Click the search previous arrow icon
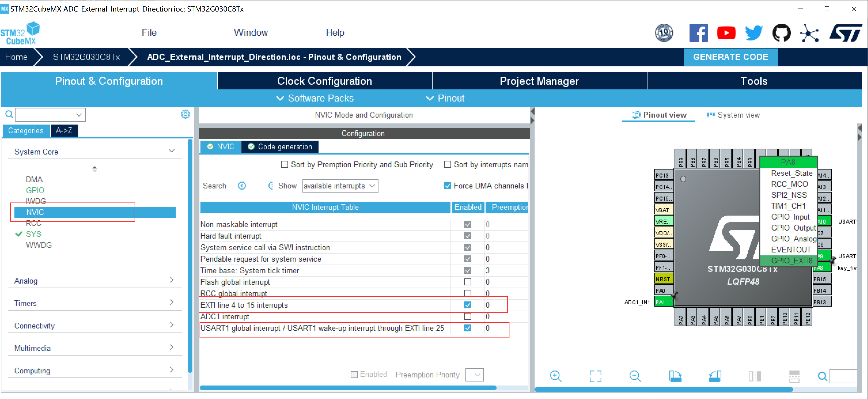The width and height of the screenshot is (868, 399). tap(242, 186)
